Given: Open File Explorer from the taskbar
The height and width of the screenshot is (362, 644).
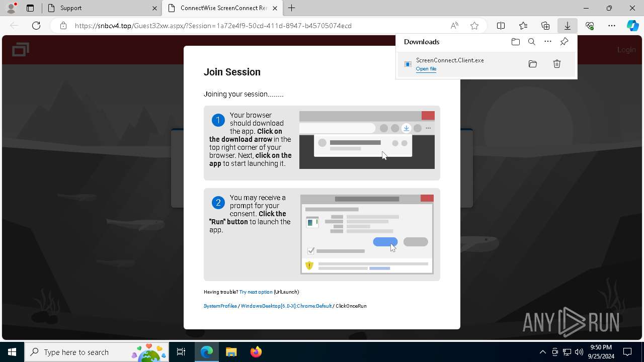Looking at the screenshot, I should point(231,352).
